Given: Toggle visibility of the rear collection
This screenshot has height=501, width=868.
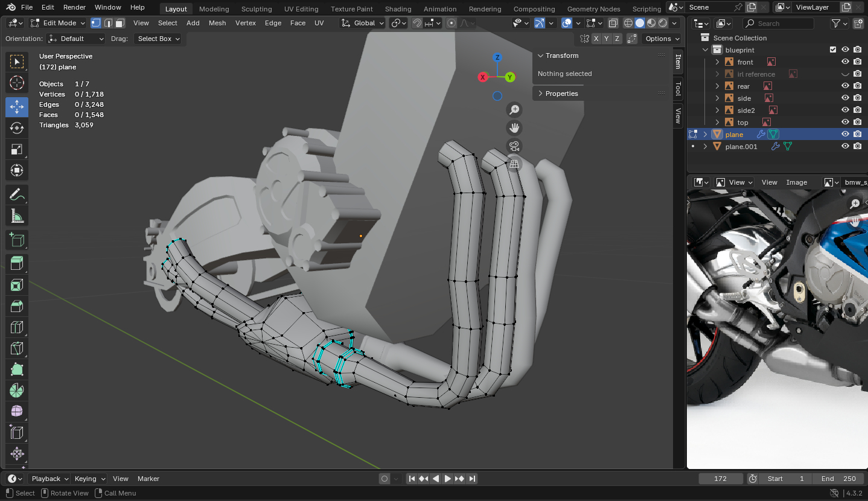Looking at the screenshot, I should coord(845,86).
